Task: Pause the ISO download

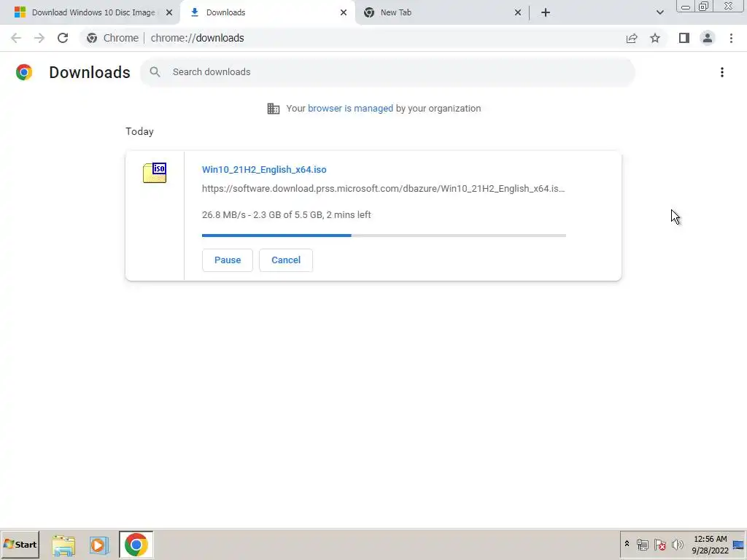Action: click(228, 260)
